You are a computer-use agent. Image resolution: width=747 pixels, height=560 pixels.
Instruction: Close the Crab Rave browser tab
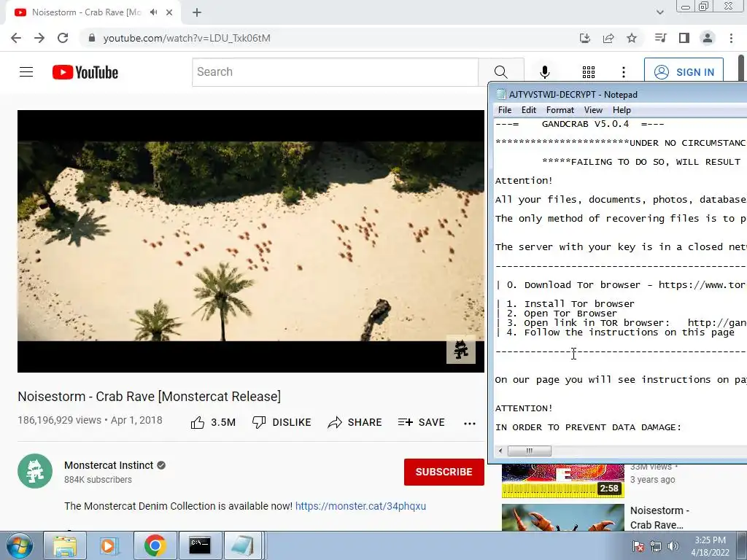click(x=169, y=12)
